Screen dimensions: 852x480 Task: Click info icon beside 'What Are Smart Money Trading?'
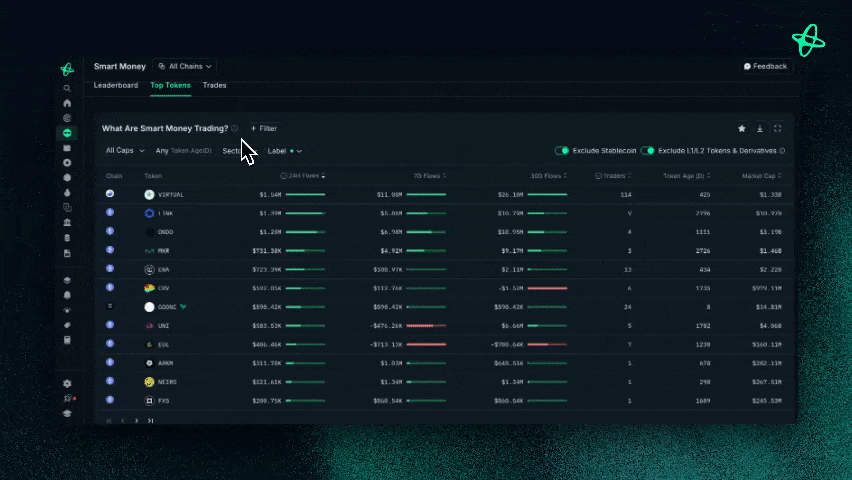point(234,128)
